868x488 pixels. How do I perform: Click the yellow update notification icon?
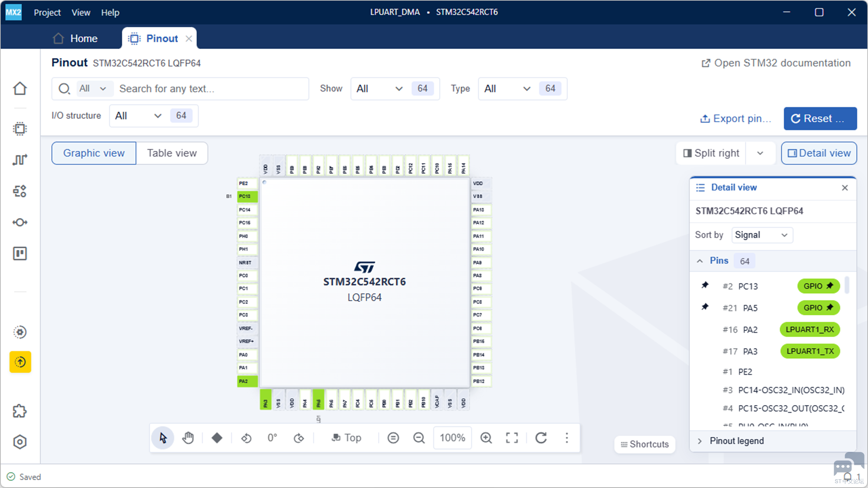[x=20, y=362]
